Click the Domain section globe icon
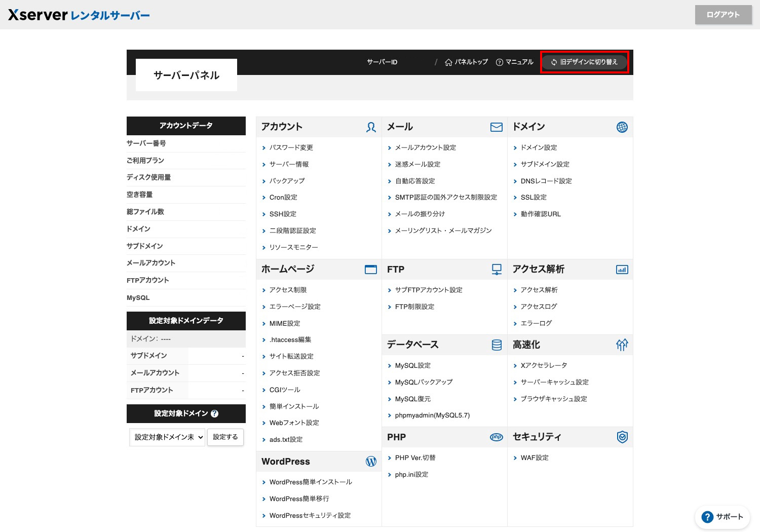This screenshot has width=760, height=532. pos(622,127)
